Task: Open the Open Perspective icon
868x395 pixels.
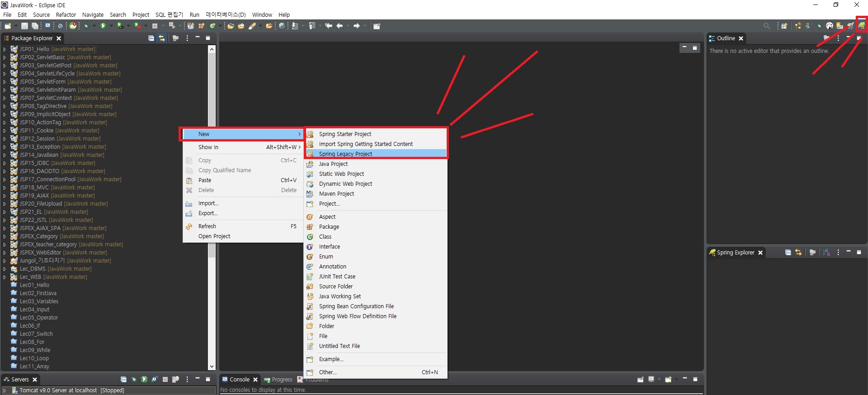Action: (784, 26)
